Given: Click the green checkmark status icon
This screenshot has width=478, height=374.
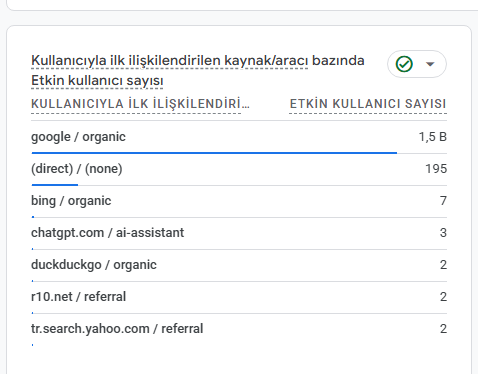Looking at the screenshot, I should point(404,64).
